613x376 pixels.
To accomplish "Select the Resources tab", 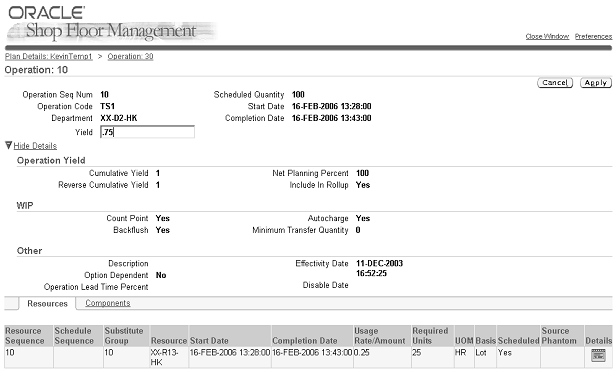I will [47, 304].
